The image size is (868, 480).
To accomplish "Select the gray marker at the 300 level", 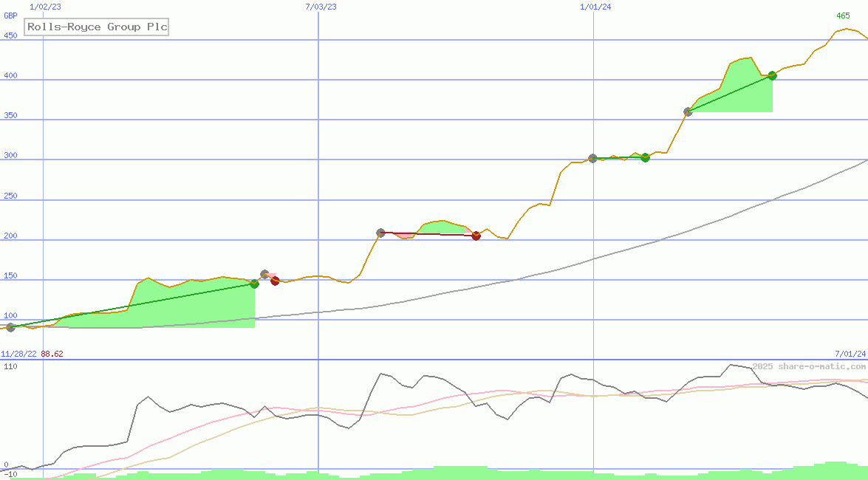I will (x=592, y=158).
